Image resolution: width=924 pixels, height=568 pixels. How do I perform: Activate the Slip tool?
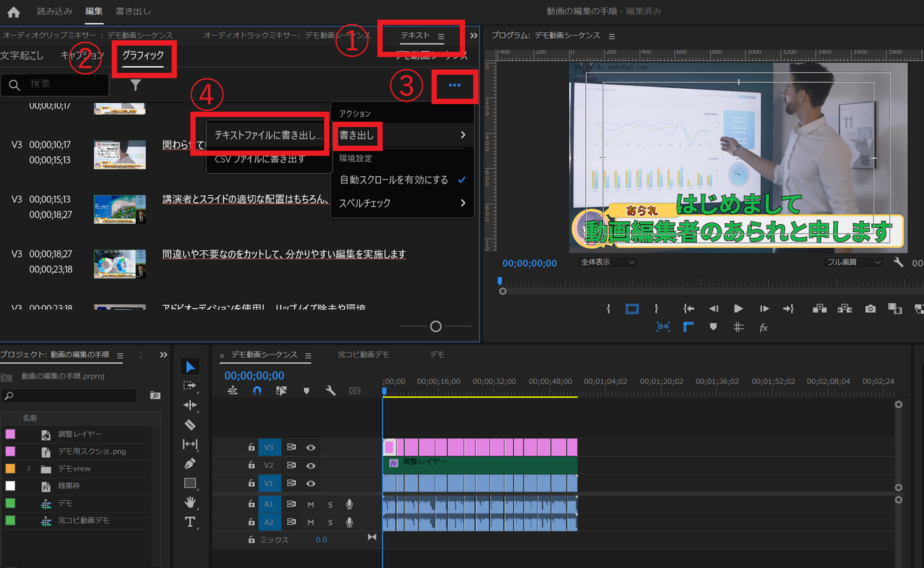click(x=190, y=444)
